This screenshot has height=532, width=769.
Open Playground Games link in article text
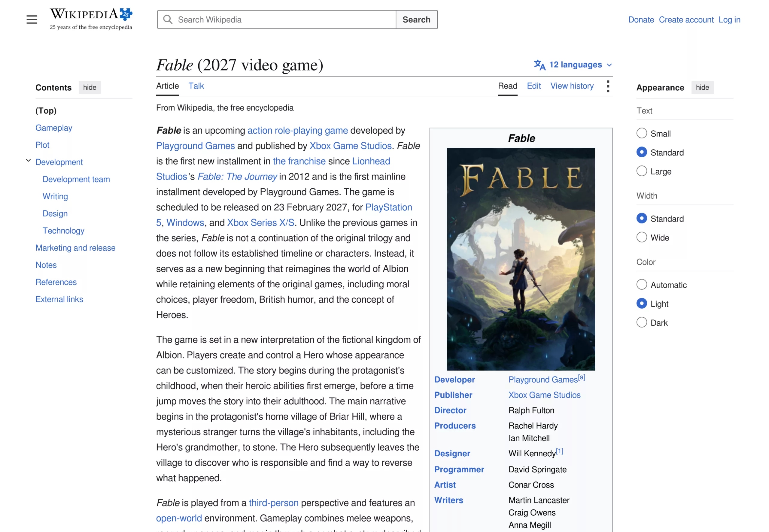pyautogui.click(x=196, y=146)
